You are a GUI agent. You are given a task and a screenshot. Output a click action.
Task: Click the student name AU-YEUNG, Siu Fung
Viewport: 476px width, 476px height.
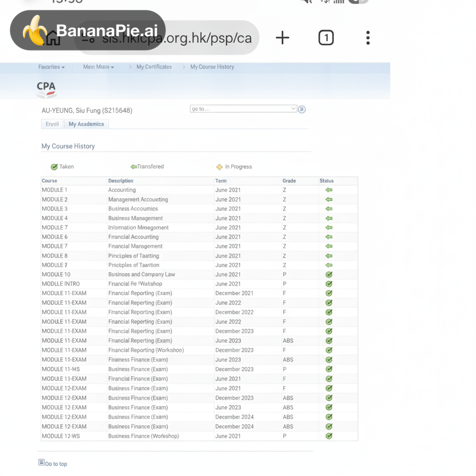87,111
